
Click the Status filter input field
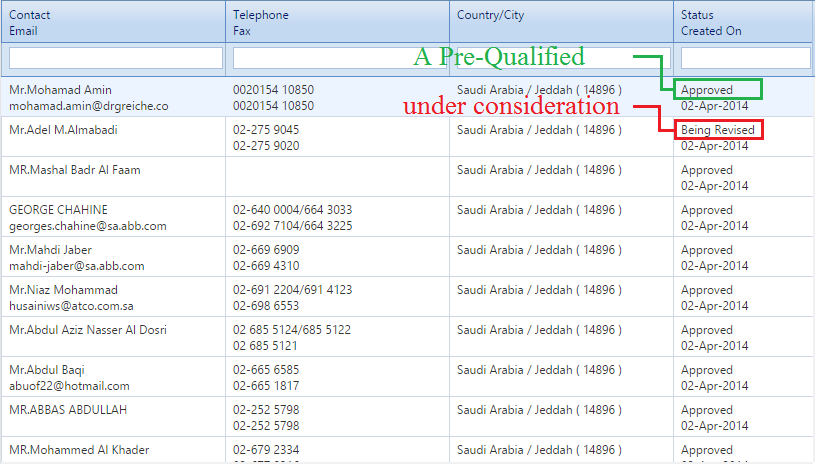[745, 58]
